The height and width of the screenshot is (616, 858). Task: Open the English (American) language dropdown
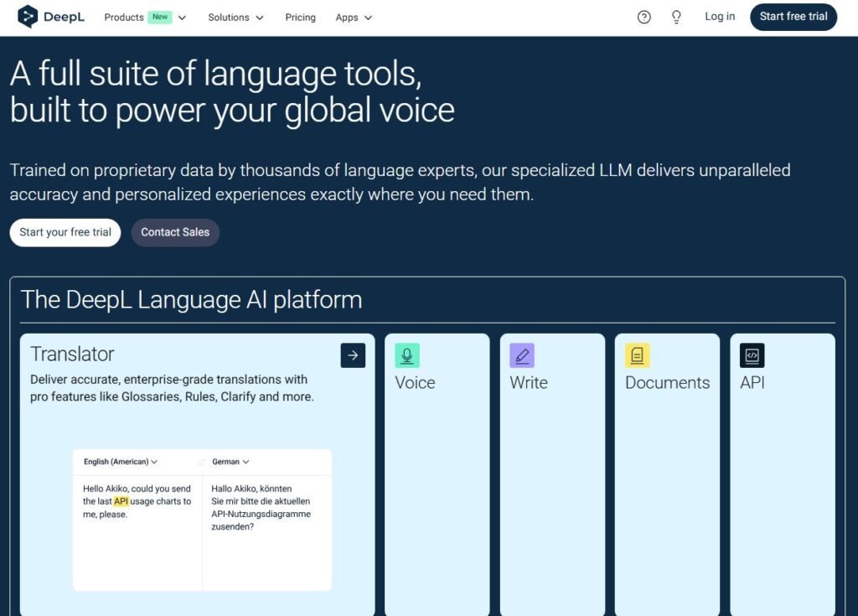121,462
